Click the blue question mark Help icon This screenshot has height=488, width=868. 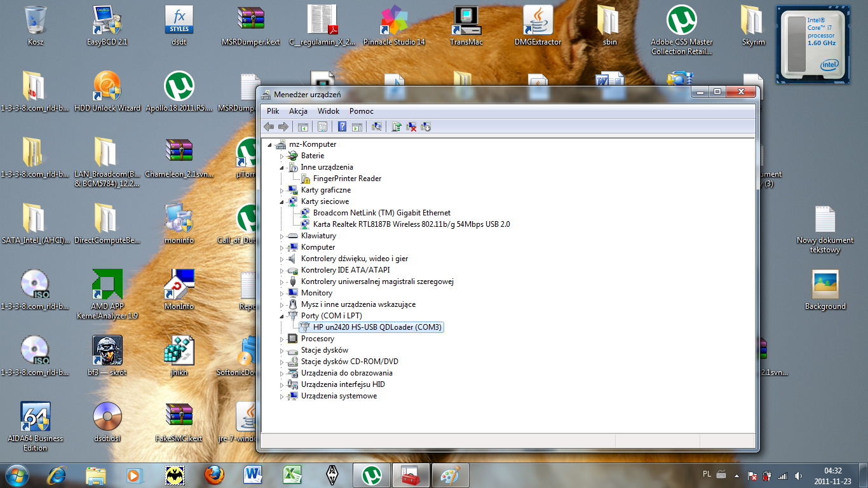point(342,126)
